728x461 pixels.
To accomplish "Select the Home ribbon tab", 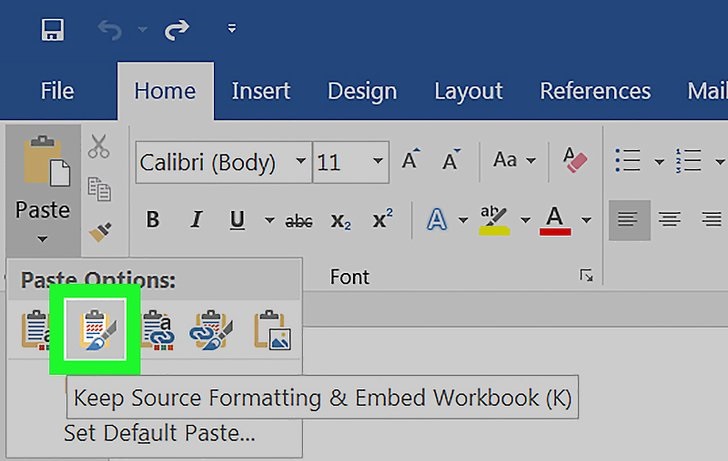I will pyautogui.click(x=165, y=91).
